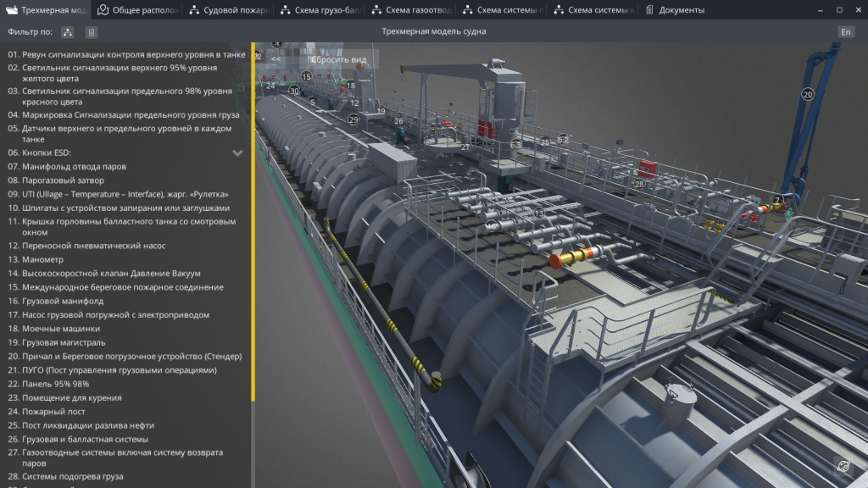The image size is (868, 488).
Task: Select marker 5 level sensors on tank
Action: [x=313, y=102]
